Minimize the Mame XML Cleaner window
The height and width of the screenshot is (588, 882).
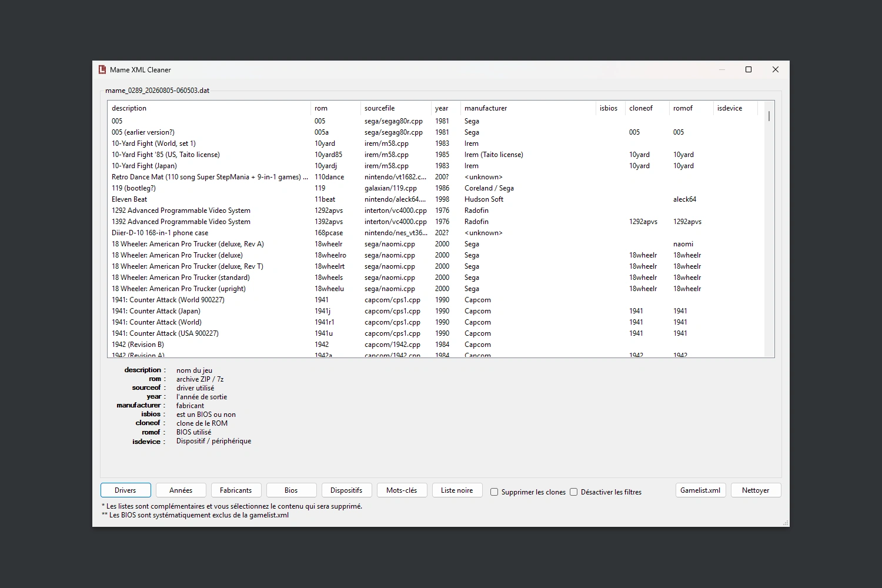(x=722, y=69)
